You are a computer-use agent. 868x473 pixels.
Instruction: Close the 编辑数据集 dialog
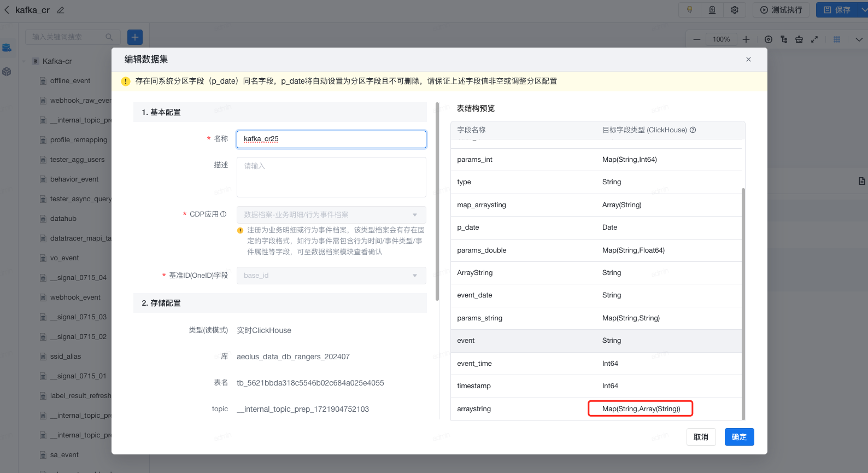[x=748, y=59]
